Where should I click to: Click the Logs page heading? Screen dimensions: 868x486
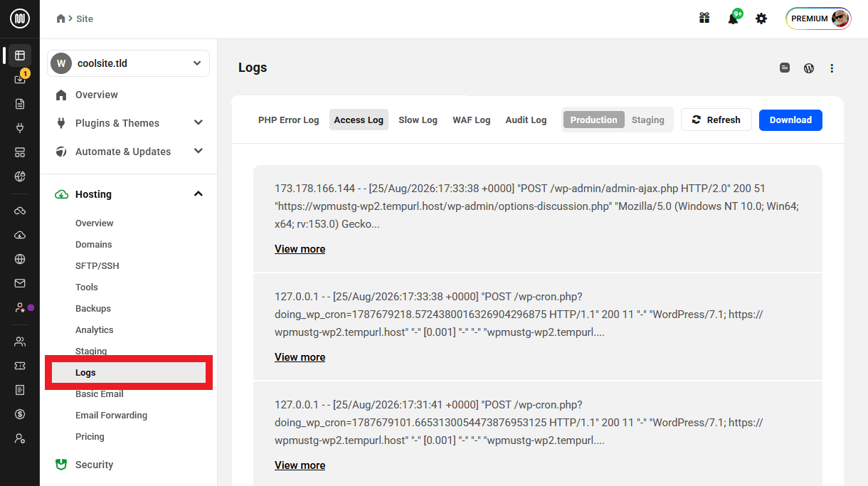click(x=253, y=68)
